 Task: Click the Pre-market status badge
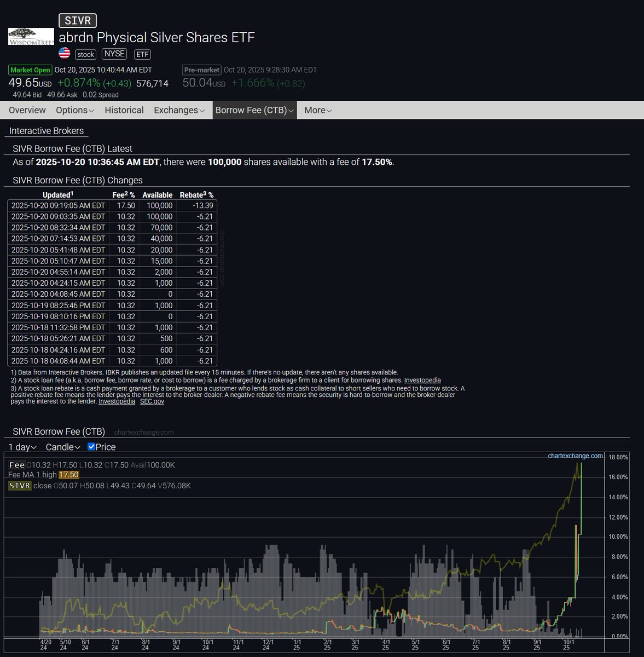click(x=202, y=70)
